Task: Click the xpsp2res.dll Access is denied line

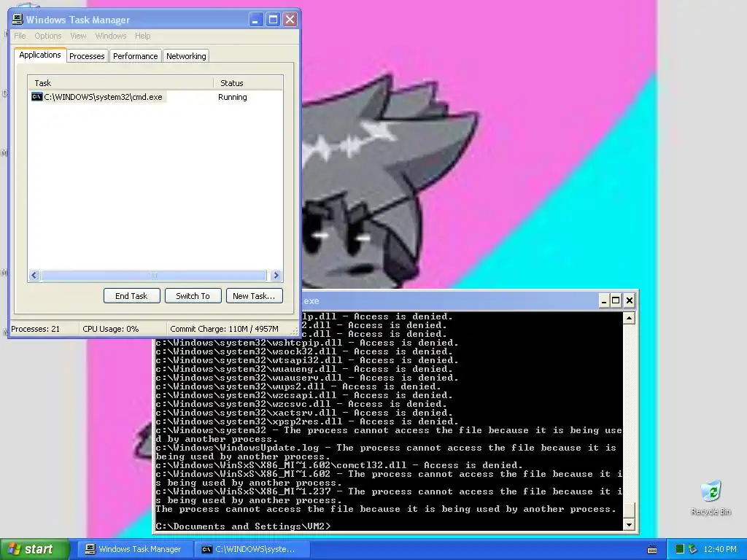Action: 307,421
